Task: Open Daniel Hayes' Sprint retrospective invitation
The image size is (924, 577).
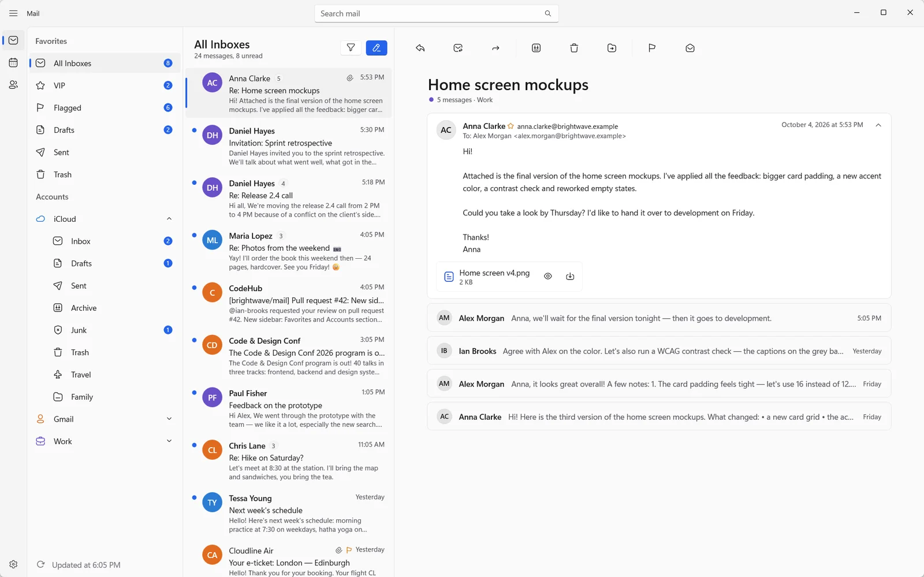Action: point(289,146)
